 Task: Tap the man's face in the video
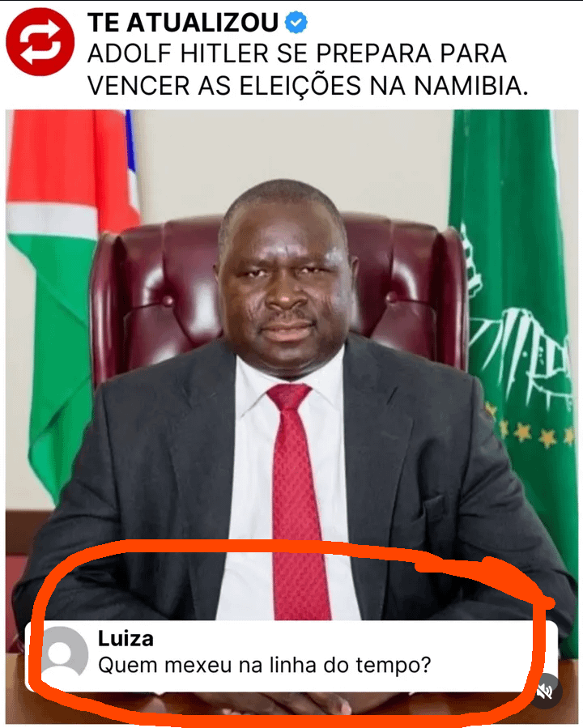[x=284, y=283]
